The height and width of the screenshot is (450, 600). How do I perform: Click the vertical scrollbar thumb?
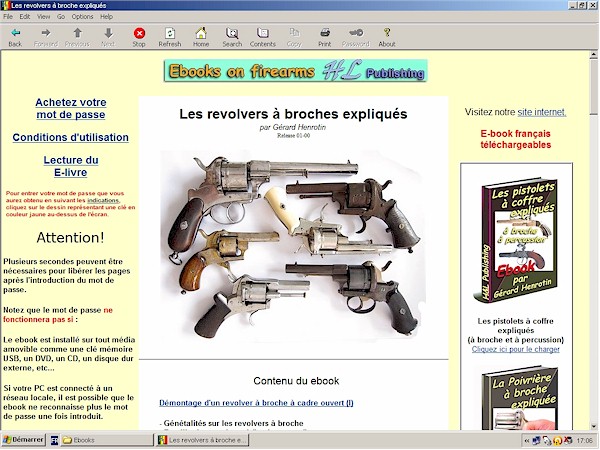tap(593, 87)
